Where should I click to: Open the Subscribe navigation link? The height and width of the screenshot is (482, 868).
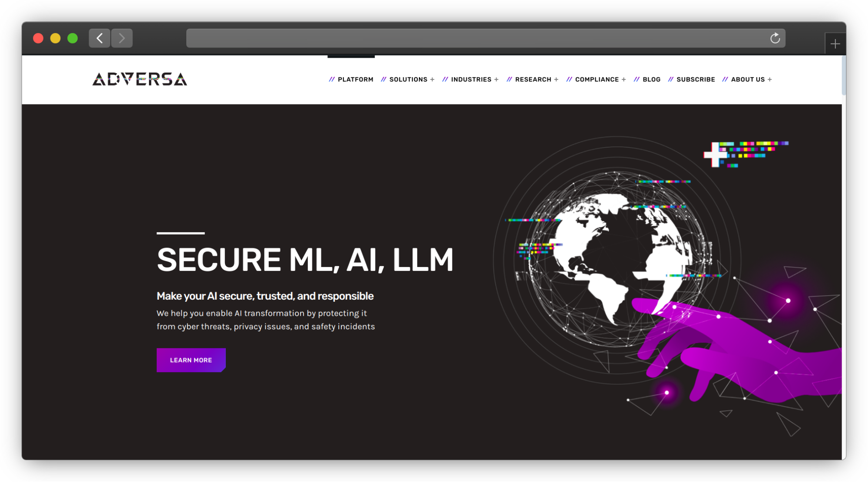696,79
